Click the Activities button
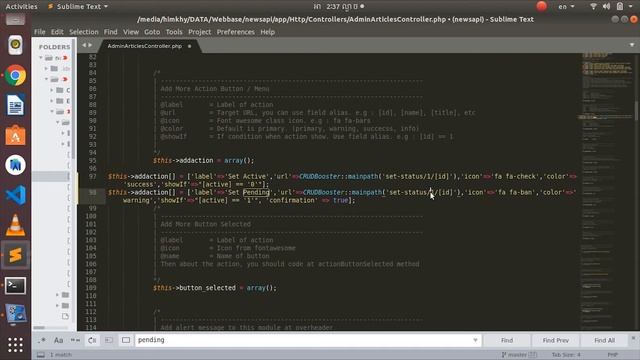Screen dimensions: 640x360 point(21,7)
